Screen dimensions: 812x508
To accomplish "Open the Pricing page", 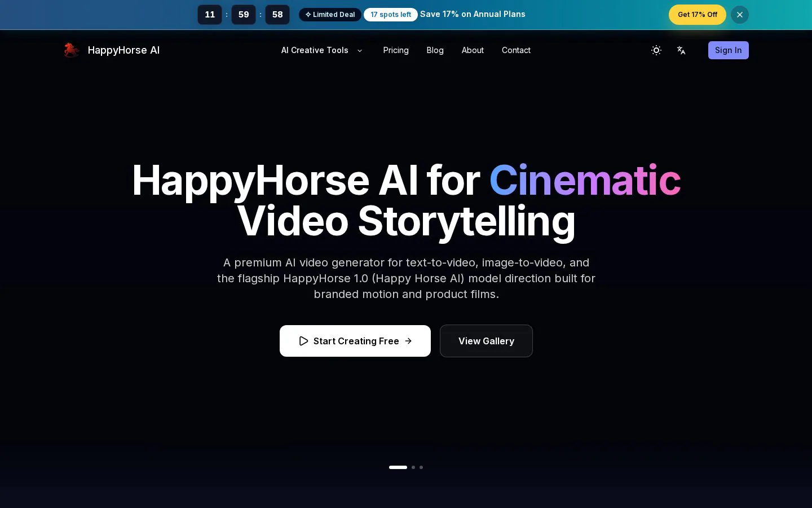I will (396, 50).
